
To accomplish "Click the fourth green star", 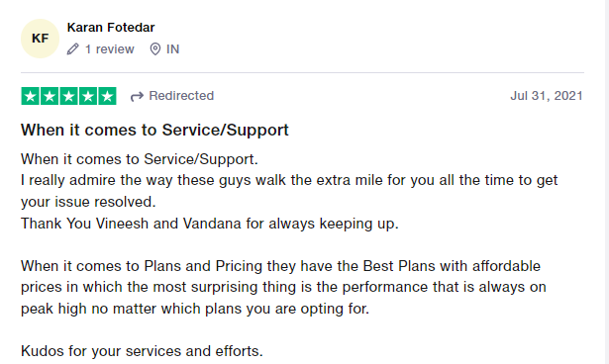I will (x=88, y=96).
